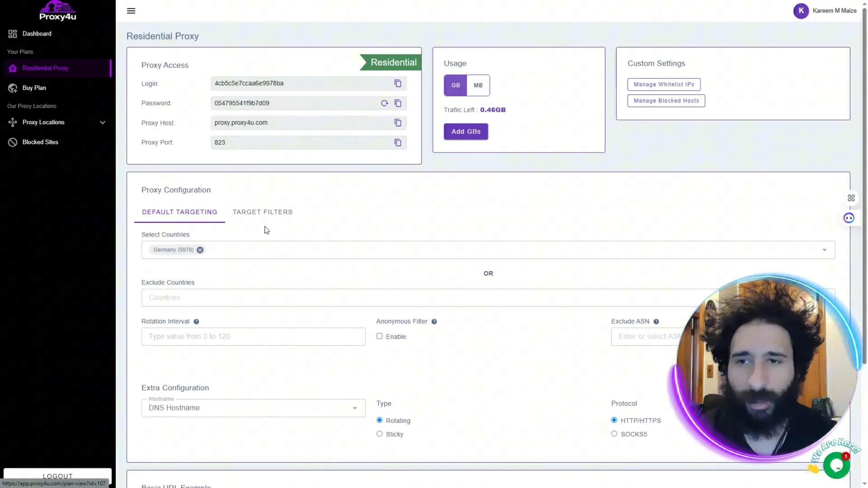868x488 pixels.
Task: Click the Residential ribbon label
Action: (x=392, y=62)
